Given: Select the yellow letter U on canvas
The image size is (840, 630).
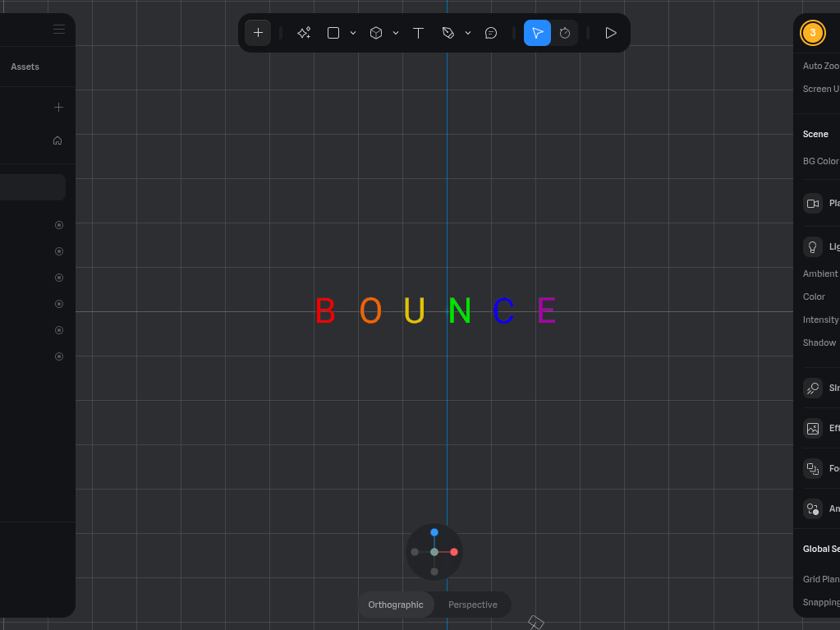Looking at the screenshot, I should click(x=414, y=310).
